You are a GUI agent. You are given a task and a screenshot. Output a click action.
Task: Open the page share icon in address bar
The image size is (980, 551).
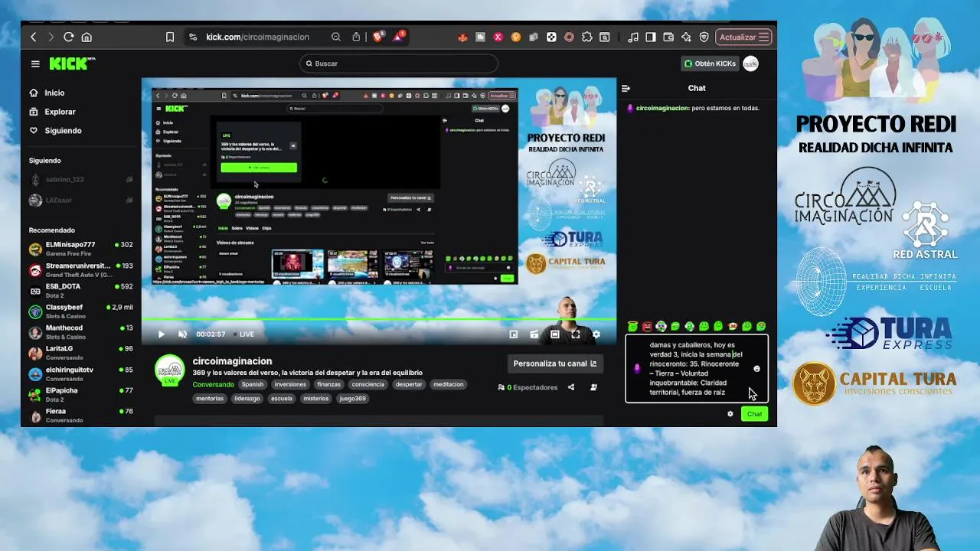pyautogui.click(x=356, y=37)
